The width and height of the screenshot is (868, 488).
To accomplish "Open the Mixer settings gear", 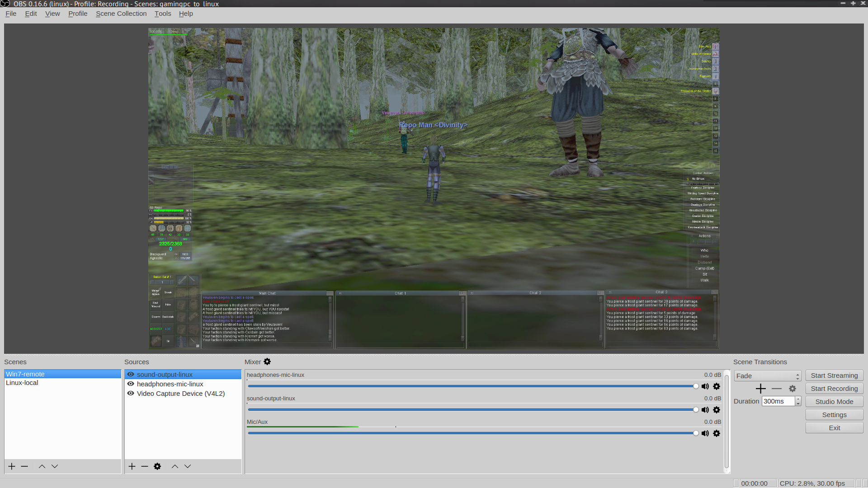I will tap(267, 361).
